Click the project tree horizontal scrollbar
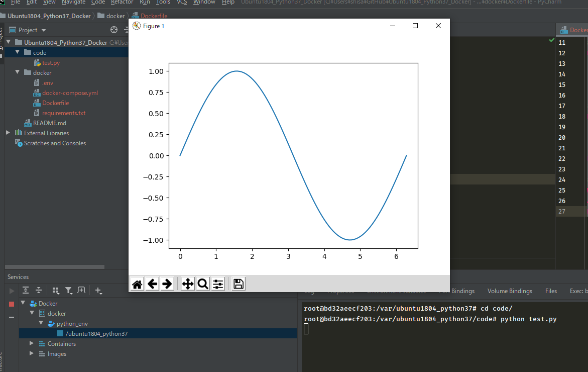Viewport: 588px width, 372px height. pos(55,267)
